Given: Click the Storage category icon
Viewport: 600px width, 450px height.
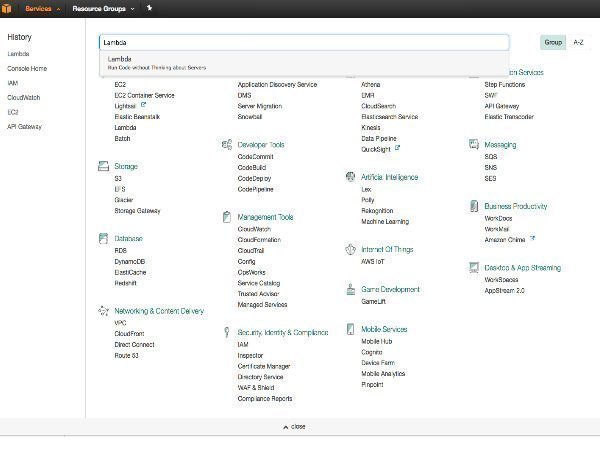Looking at the screenshot, I should pos(105,166).
